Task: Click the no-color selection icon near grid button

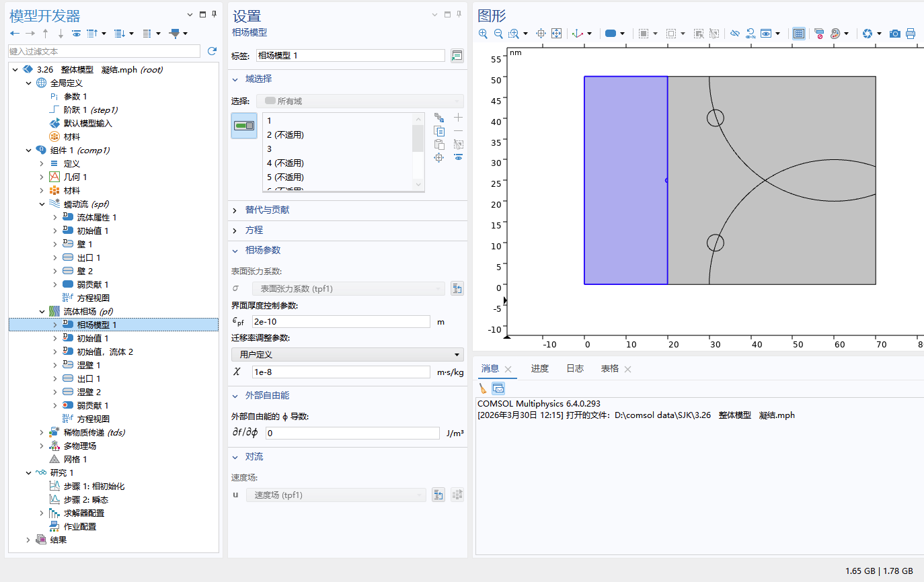Action: pyautogui.click(x=818, y=33)
